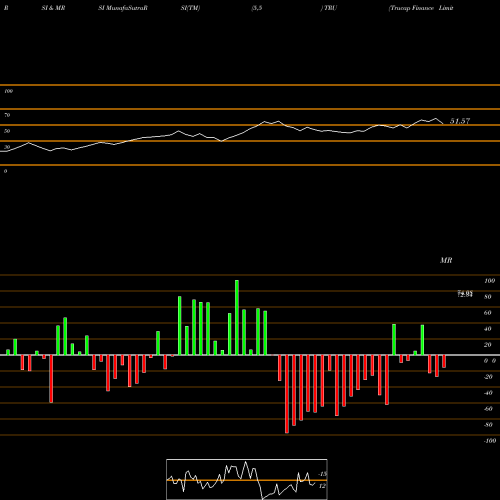Click the 51.57 current RSI value
500x500 pixels.
[x=460, y=121]
